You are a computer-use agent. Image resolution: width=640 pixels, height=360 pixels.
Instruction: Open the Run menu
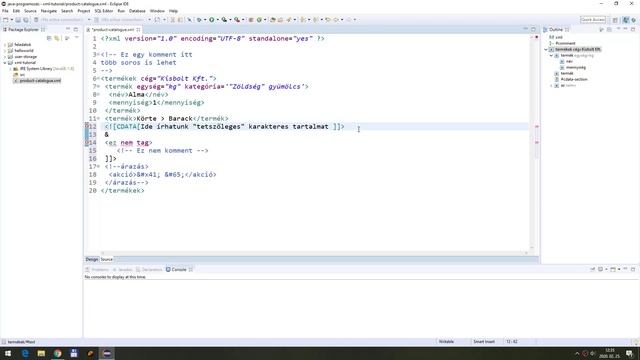click(x=121, y=11)
